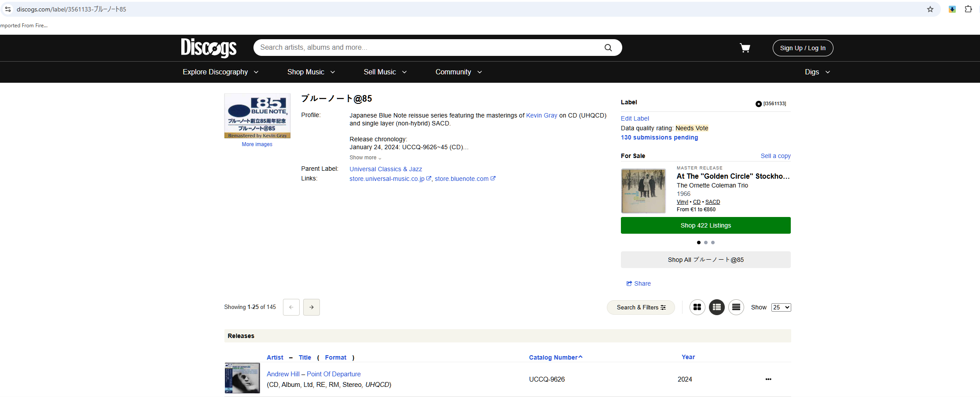The image size is (980, 397).
Task: Open At The Golden Circle master release
Action: pos(733,176)
